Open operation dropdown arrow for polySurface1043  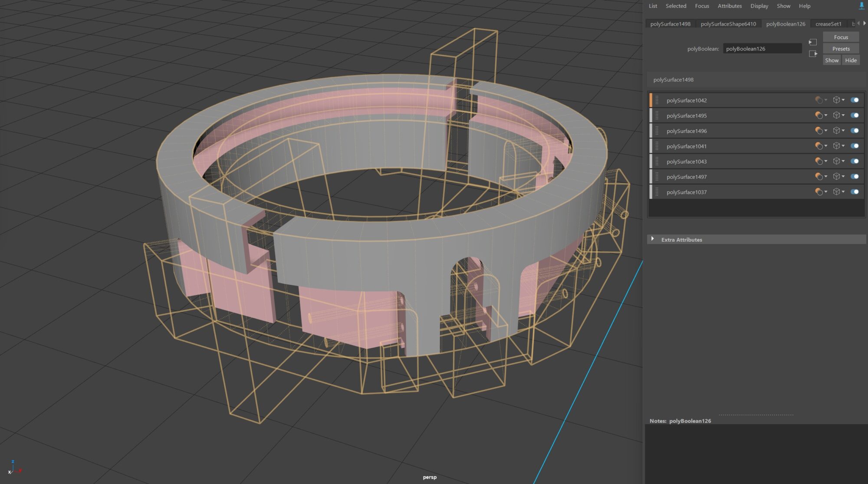[825, 161]
